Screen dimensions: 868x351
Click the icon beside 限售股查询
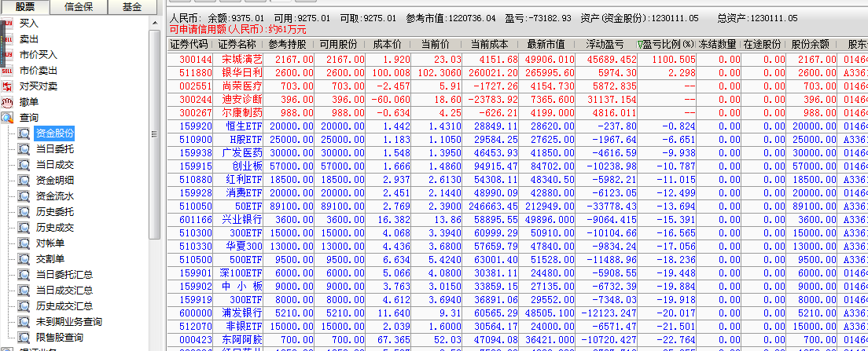pyautogui.click(x=24, y=337)
